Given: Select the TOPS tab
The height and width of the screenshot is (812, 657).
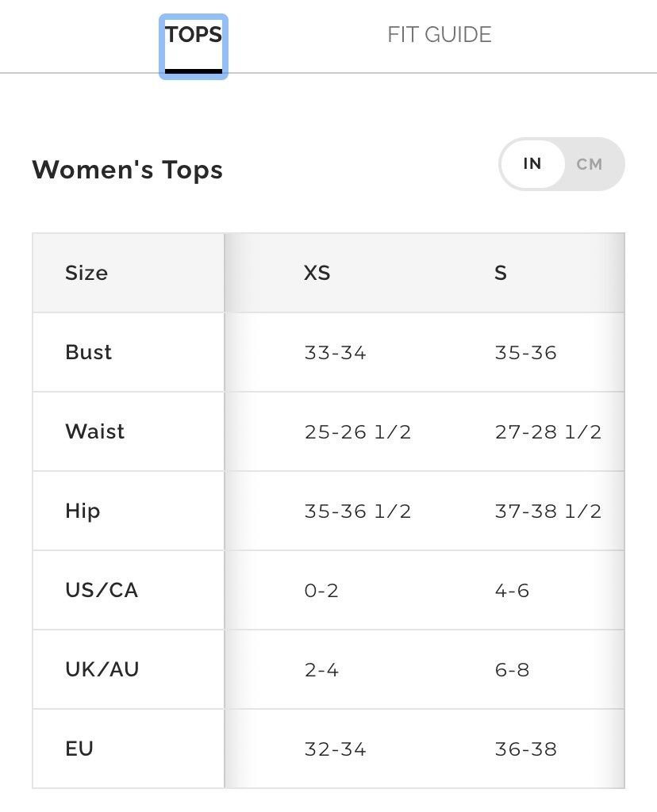Looking at the screenshot, I should click(x=193, y=34).
